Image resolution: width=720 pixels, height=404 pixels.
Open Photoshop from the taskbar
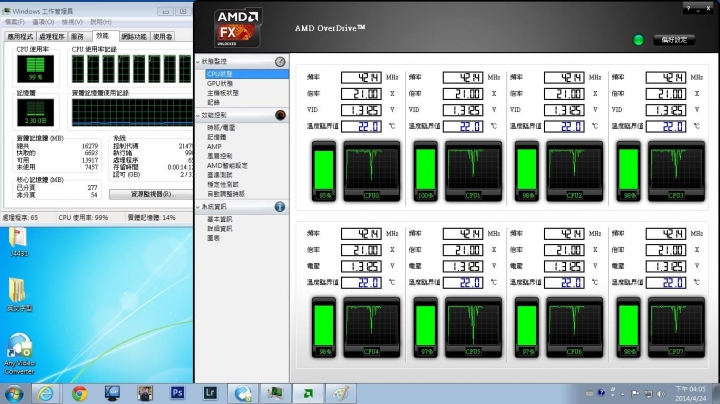(x=177, y=393)
